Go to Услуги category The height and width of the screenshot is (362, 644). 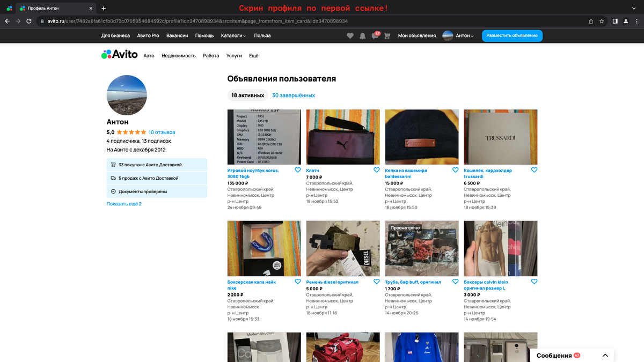tap(234, 55)
